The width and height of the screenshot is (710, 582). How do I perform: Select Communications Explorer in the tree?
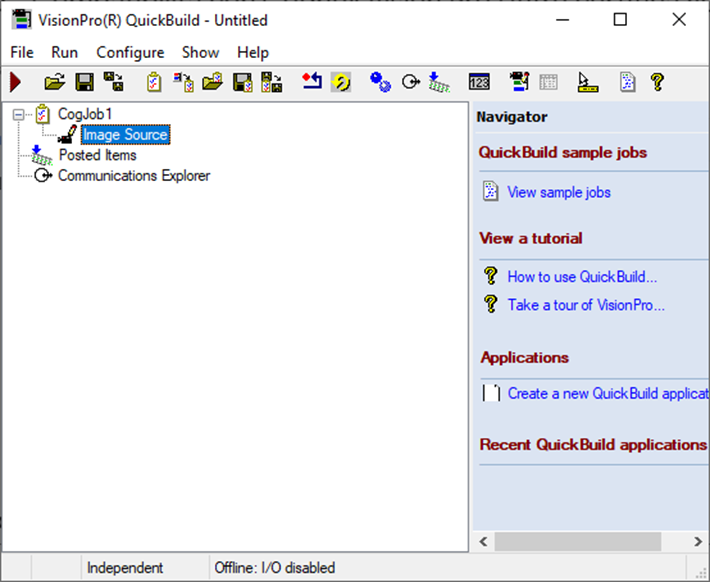tap(134, 176)
